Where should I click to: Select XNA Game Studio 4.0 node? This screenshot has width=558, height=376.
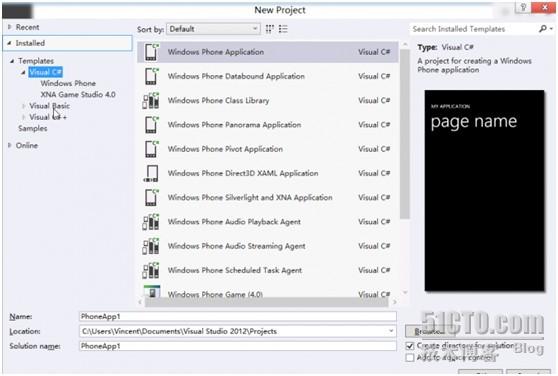point(78,95)
